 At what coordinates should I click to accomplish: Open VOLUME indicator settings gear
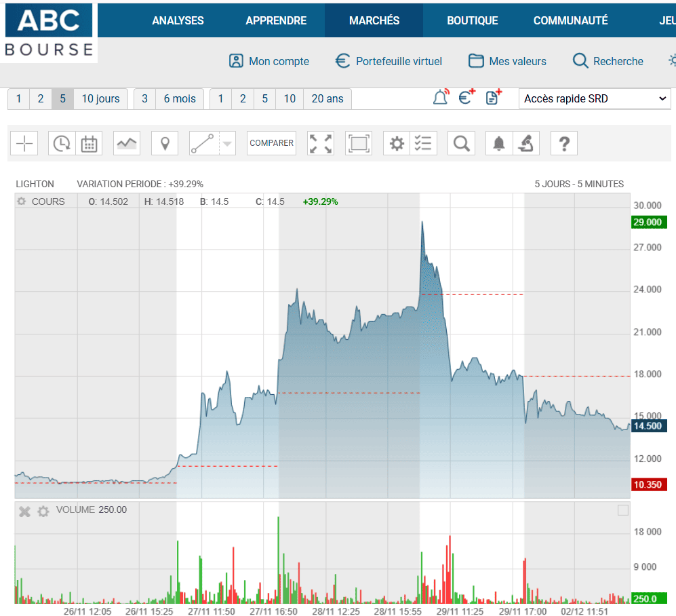[x=43, y=512]
